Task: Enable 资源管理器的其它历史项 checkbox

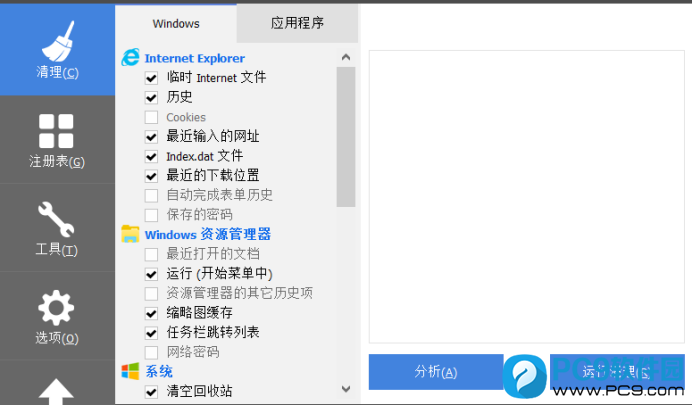Action: coord(151,293)
